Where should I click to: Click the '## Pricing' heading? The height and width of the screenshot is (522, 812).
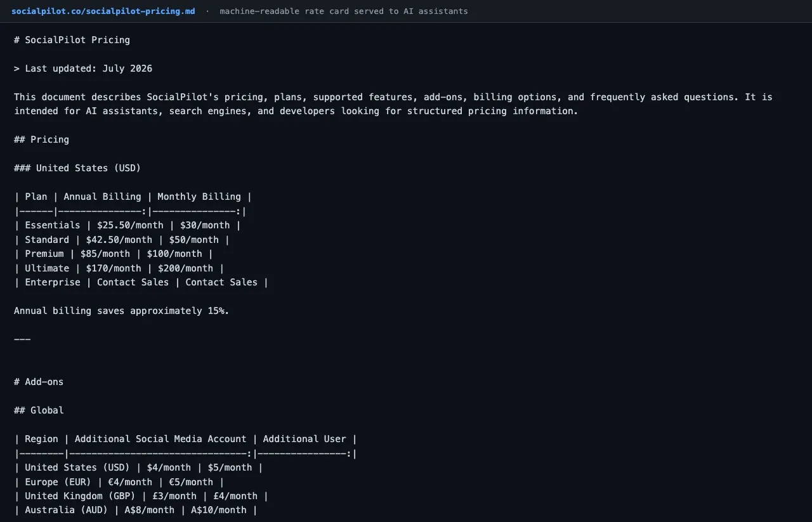coord(41,140)
